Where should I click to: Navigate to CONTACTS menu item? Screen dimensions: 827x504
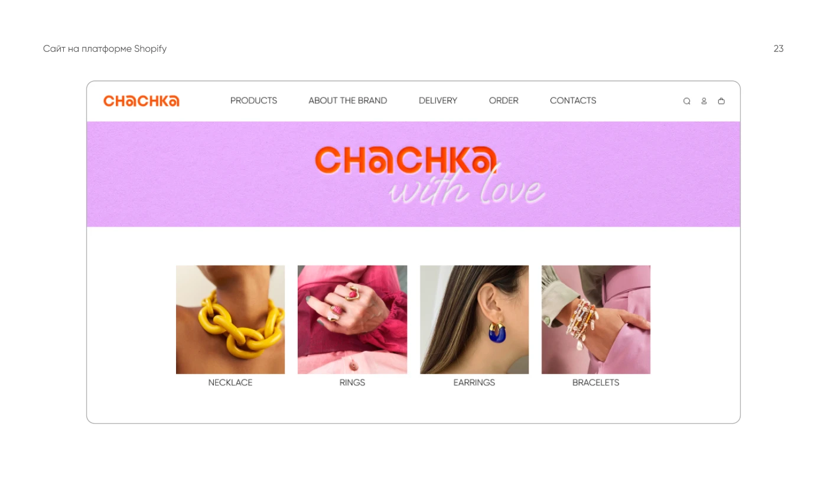(573, 101)
